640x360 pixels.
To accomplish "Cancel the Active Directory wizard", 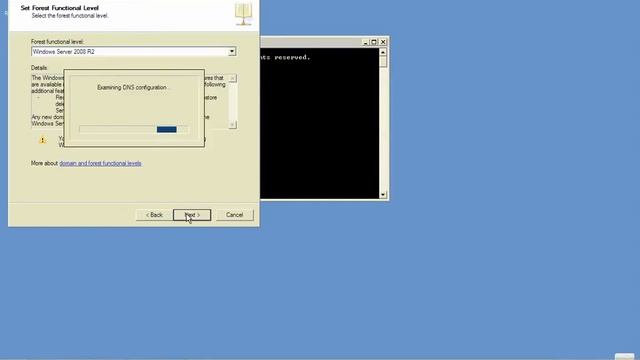I will click(235, 215).
